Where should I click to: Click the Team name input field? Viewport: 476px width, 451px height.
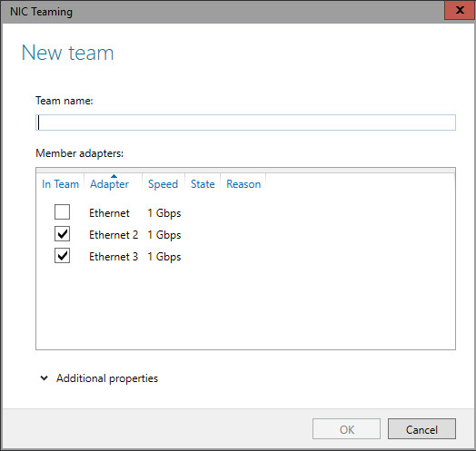pyautogui.click(x=245, y=123)
